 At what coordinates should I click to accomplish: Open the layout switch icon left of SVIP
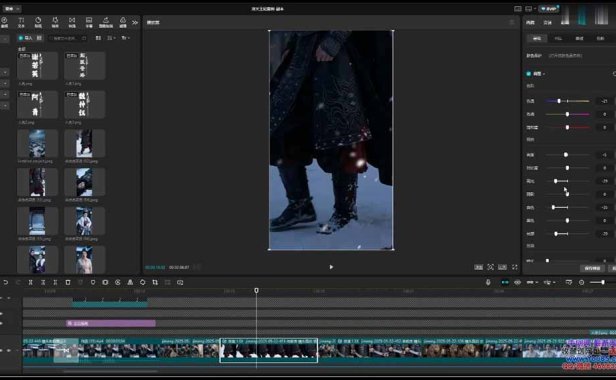[x=518, y=9]
